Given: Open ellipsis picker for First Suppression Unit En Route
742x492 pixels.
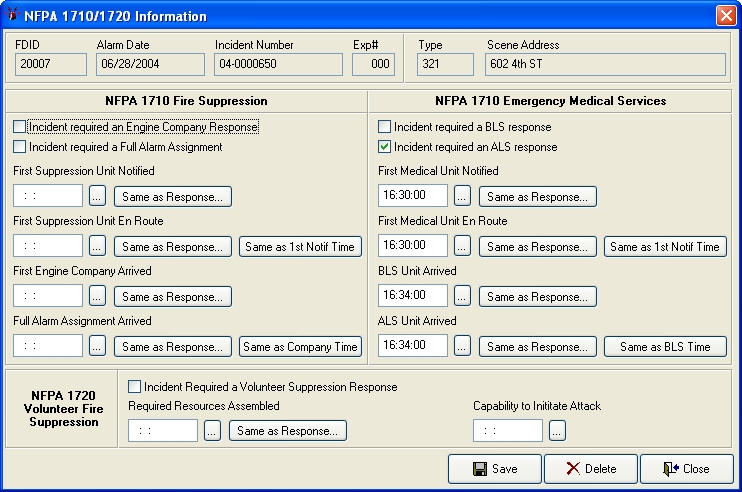Looking at the screenshot, I should point(97,246).
